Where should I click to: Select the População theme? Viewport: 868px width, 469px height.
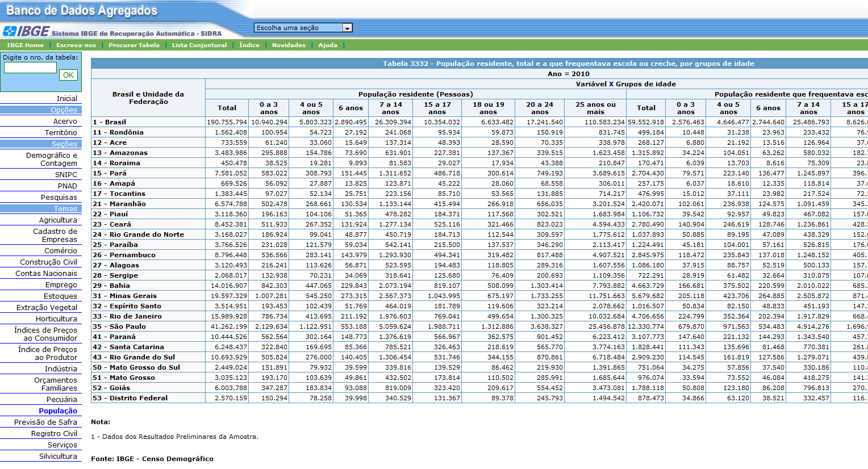(58, 411)
